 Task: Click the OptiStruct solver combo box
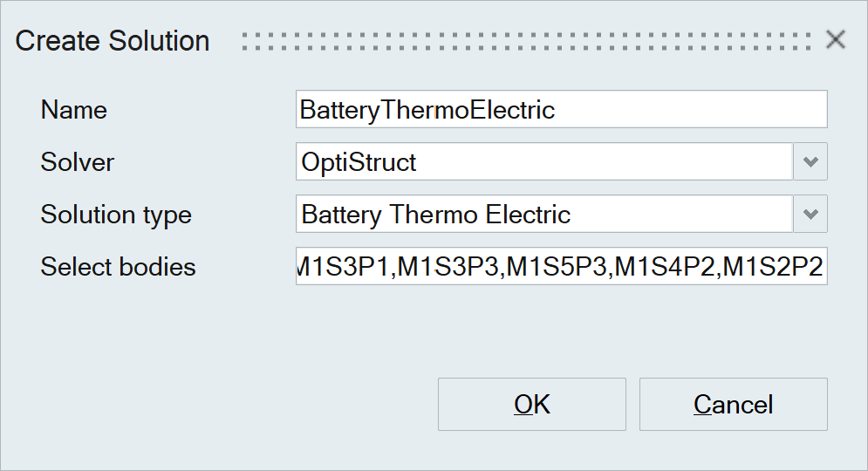[x=543, y=162]
